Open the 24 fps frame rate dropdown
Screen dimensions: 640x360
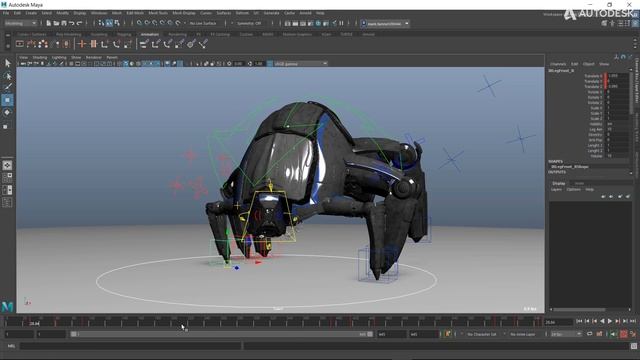click(x=566, y=334)
